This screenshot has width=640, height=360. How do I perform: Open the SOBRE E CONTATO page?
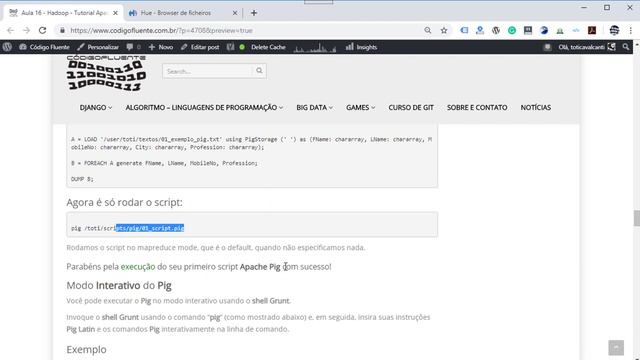(477, 107)
